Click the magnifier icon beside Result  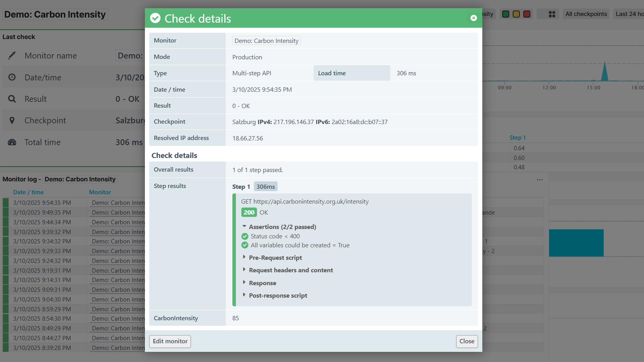tap(12, 99)
